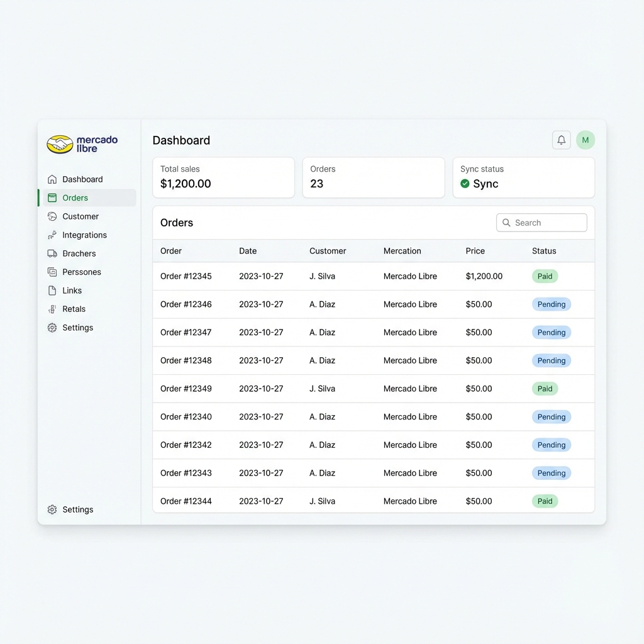Click the Orders sidebar icon
The width and height of the screenshot is (644, 644).
pos(52,197)
